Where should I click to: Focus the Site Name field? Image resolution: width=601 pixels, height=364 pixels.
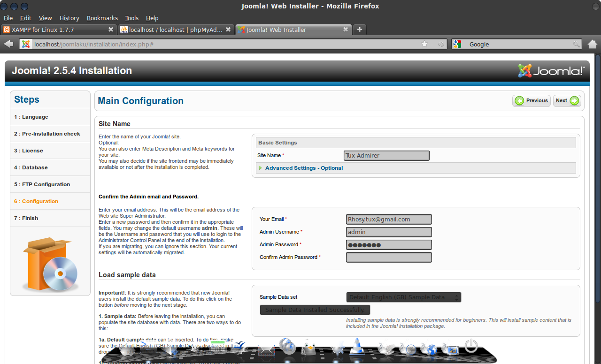pyautogui.click(x=387, y=155)
